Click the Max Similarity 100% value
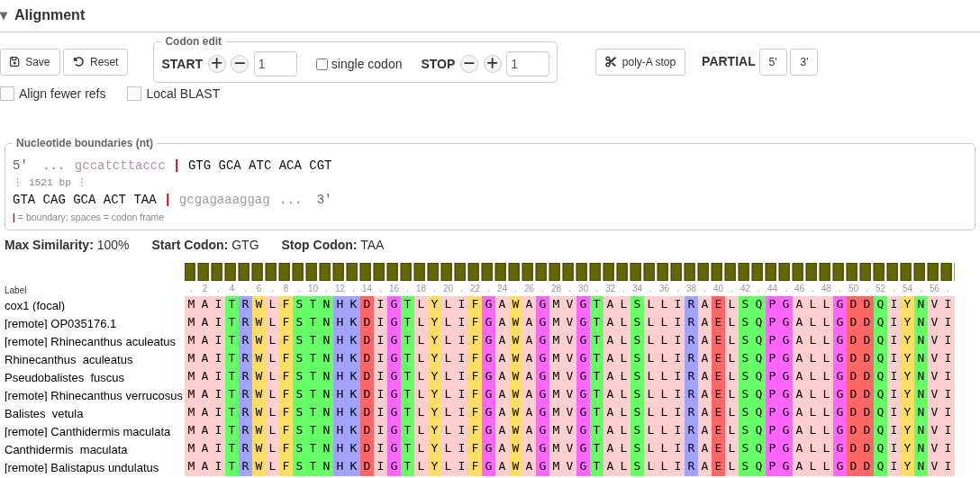 point(113,245)
